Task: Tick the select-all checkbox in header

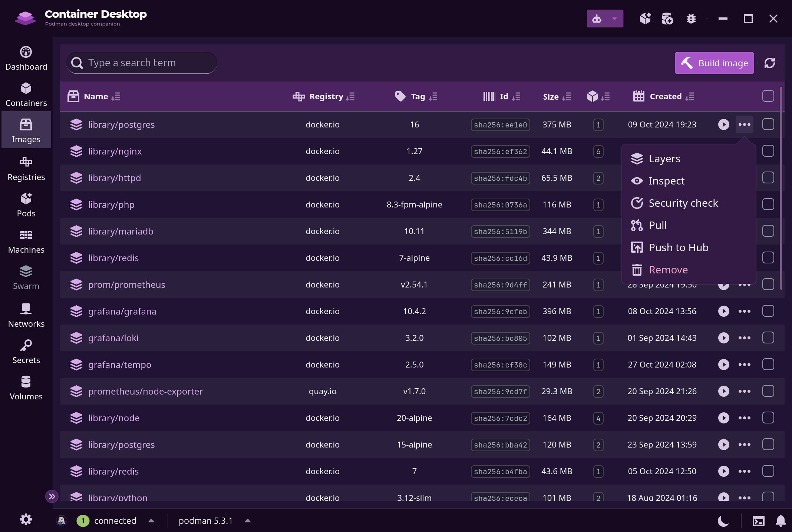Action: coord(768,96)
